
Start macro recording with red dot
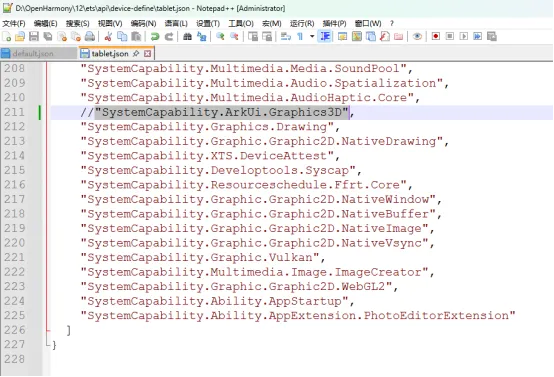[436, 36]
